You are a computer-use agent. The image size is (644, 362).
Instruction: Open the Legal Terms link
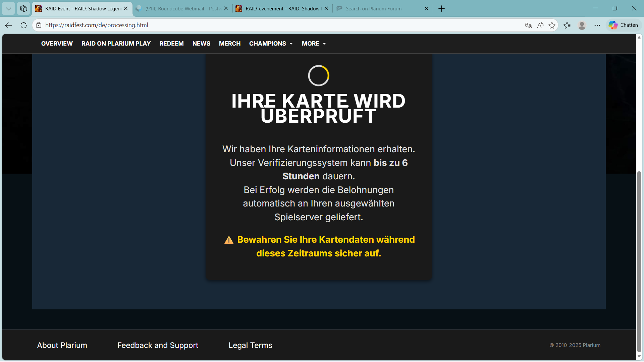tap(250, 345)
